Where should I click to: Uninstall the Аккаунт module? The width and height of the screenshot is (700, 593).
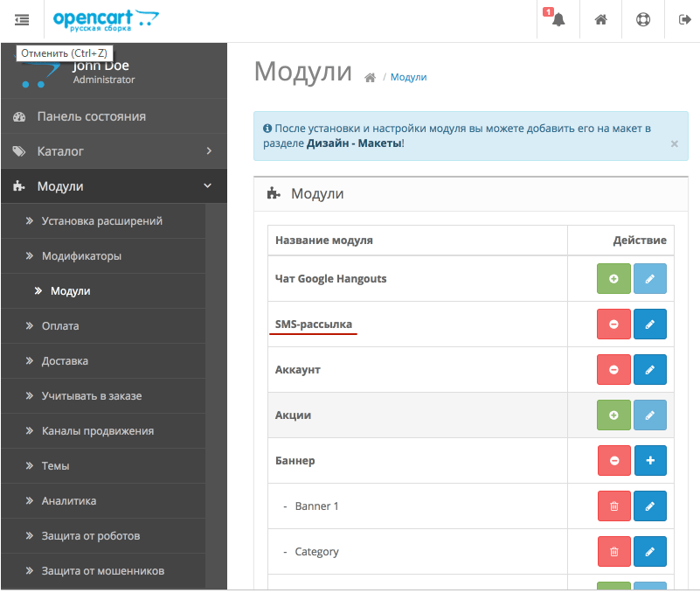[613, 370]
